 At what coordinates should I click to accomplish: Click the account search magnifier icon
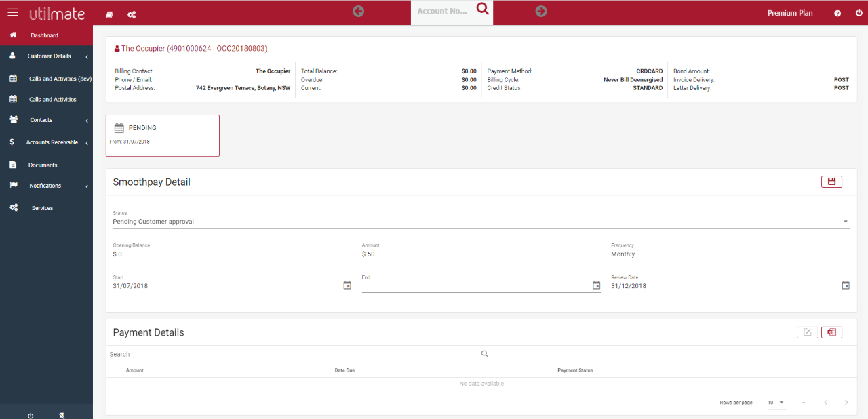point(482,9)
